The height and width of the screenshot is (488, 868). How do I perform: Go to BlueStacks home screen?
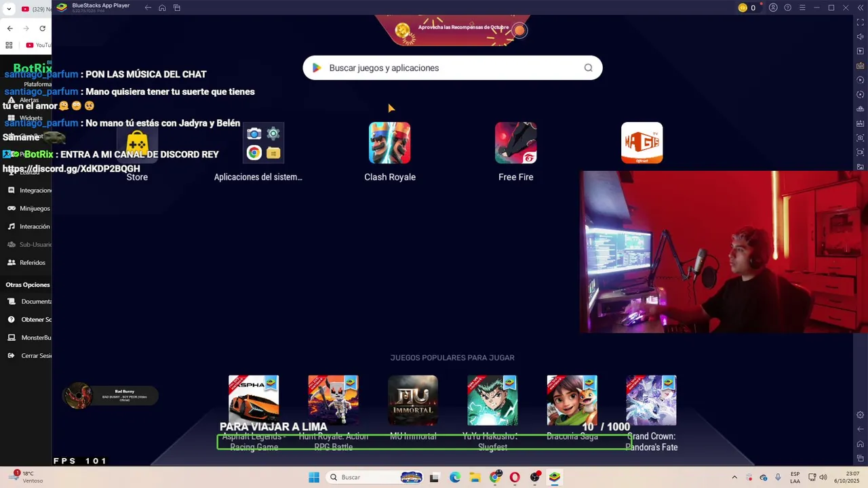[x=162, y=7]
